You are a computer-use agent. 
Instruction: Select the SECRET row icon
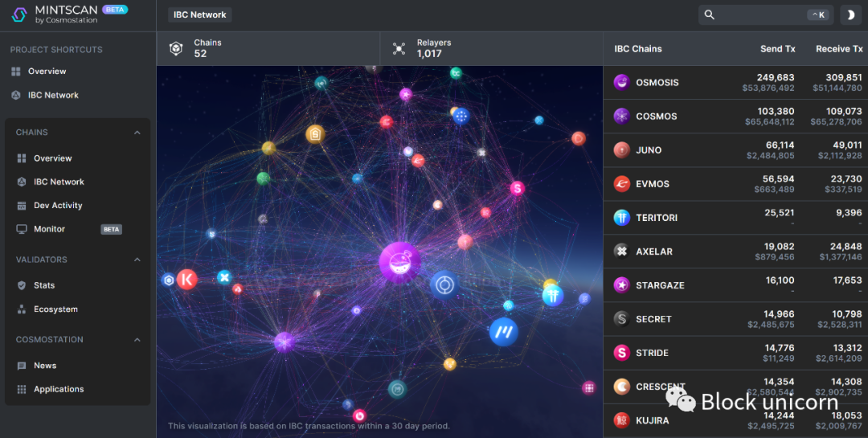tap(621, 319)
